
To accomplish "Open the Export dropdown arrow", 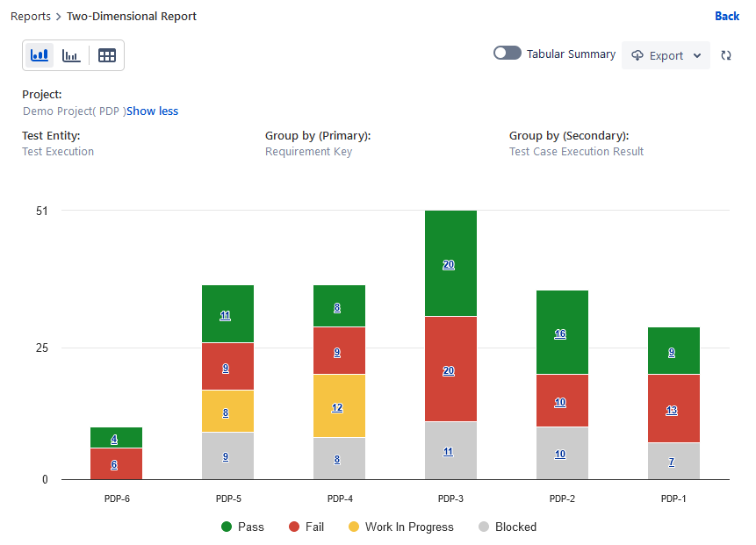I will [x=697, y=55].
